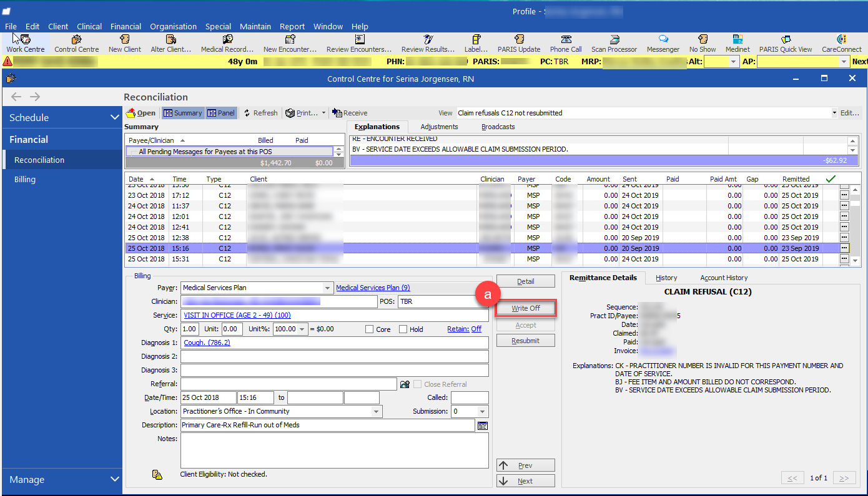Launch the Scan Processor tool

(x=614, y=44)
